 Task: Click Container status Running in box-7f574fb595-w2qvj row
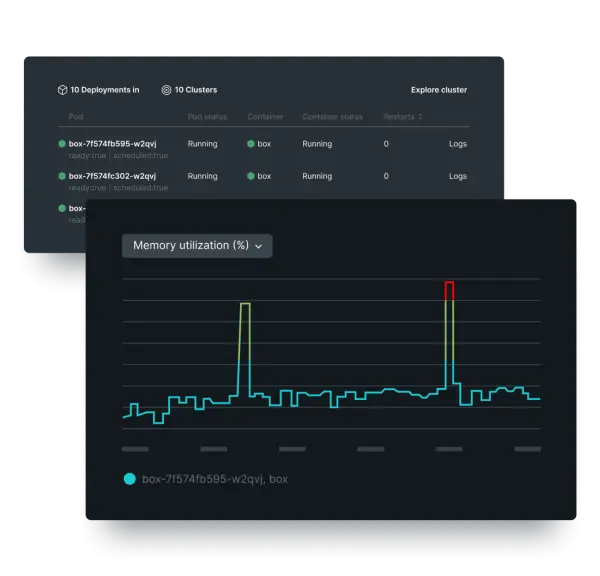click(x=317, y=144)
